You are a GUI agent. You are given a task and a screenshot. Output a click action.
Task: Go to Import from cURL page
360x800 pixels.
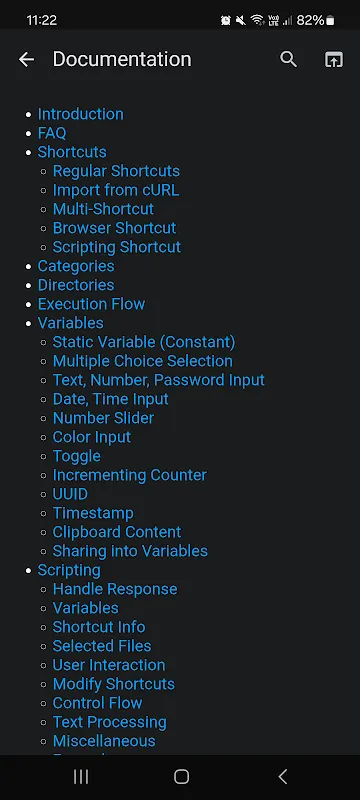click(116, 190)
